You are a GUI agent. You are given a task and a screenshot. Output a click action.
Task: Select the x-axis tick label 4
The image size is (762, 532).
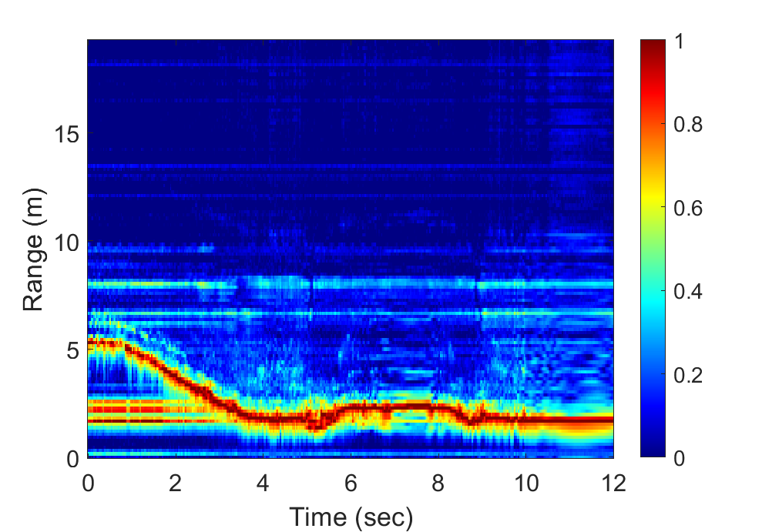pyautogui.click(x=263, y=483)
